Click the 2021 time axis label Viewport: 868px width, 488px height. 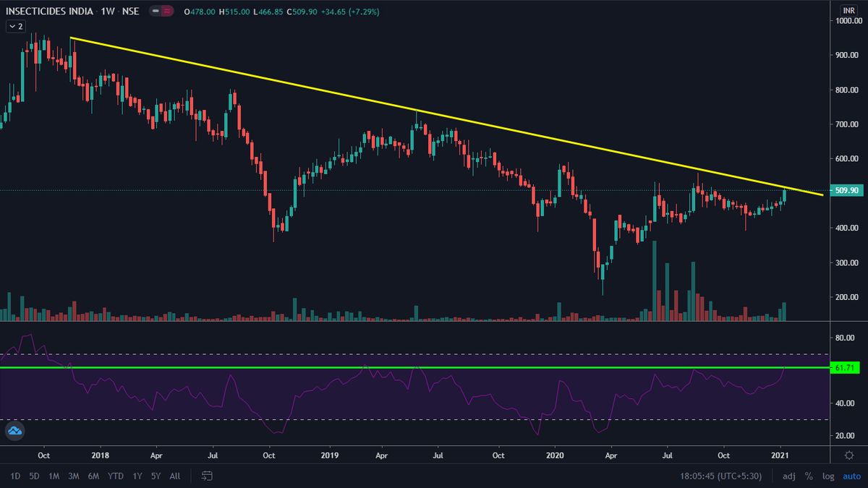pos(781,455)
